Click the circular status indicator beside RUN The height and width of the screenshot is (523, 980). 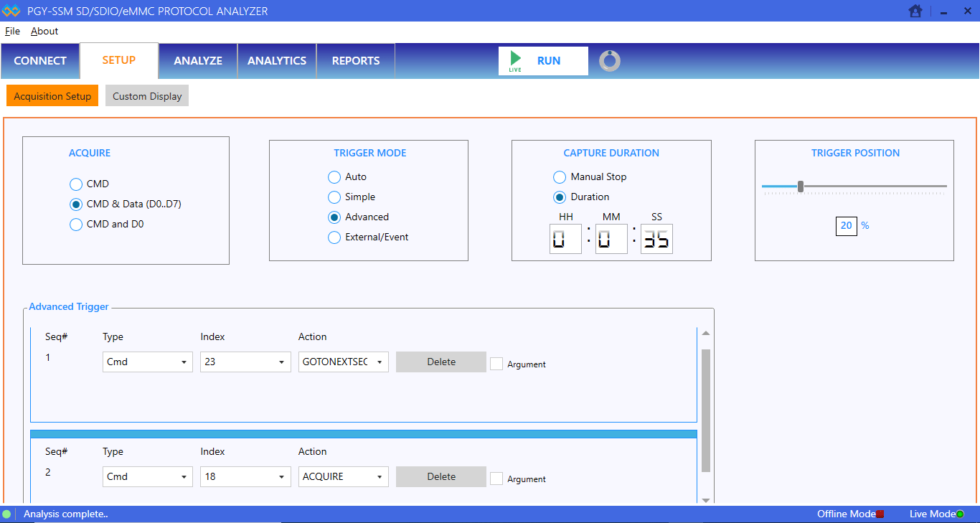tap(610, 61)
